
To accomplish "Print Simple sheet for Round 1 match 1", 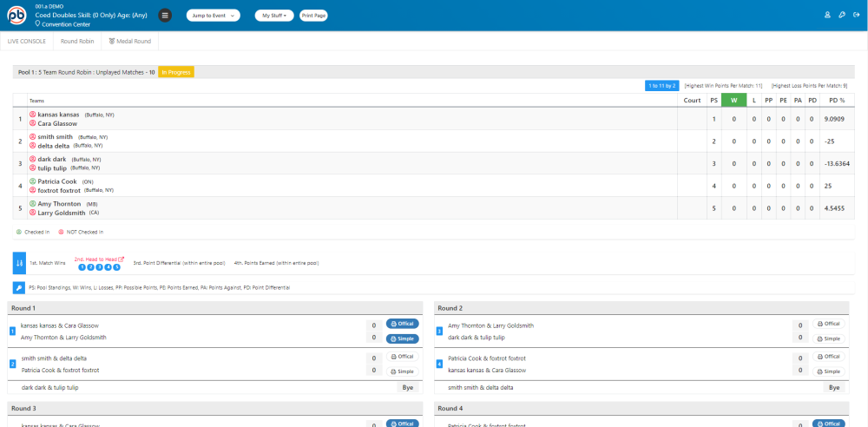I will click(403, 338).
